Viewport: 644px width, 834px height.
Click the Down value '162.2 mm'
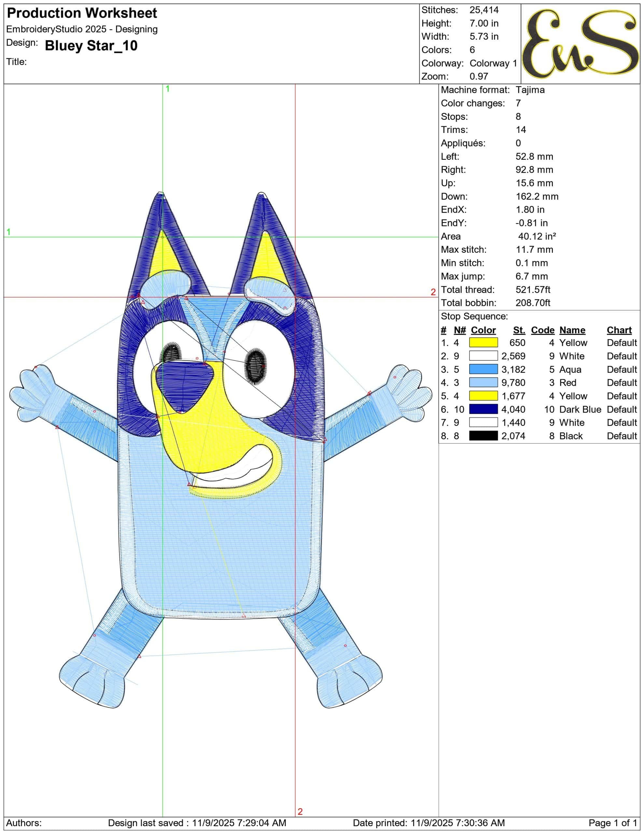click(537, 197)
